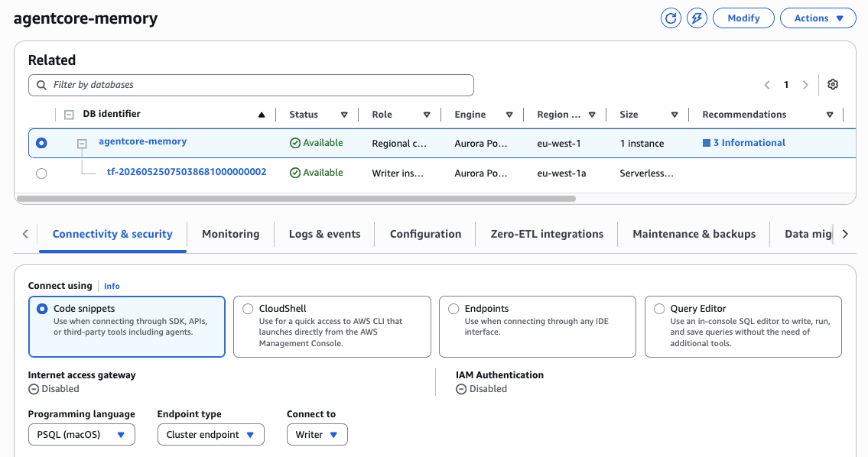Open the tf-20260525075038681000000002 instance link
The width and height of the screenshot is (868, 457).
(187, 171)
